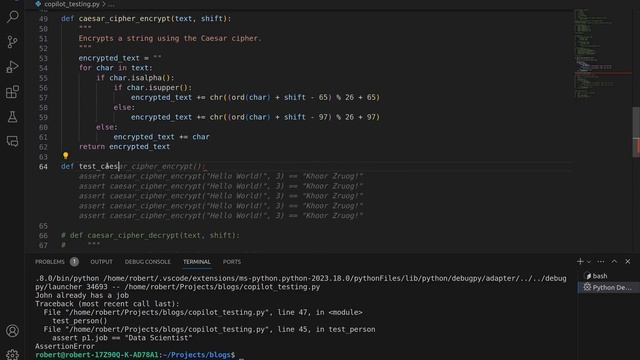
Task: Click the first ghost suggestion assert line
Action: click(220, 176)
